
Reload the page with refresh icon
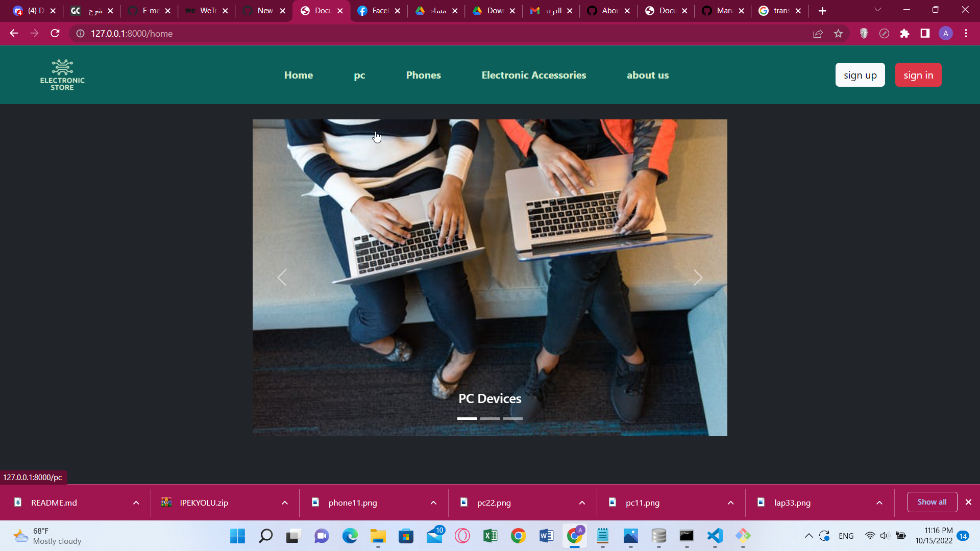coord(55,34)
